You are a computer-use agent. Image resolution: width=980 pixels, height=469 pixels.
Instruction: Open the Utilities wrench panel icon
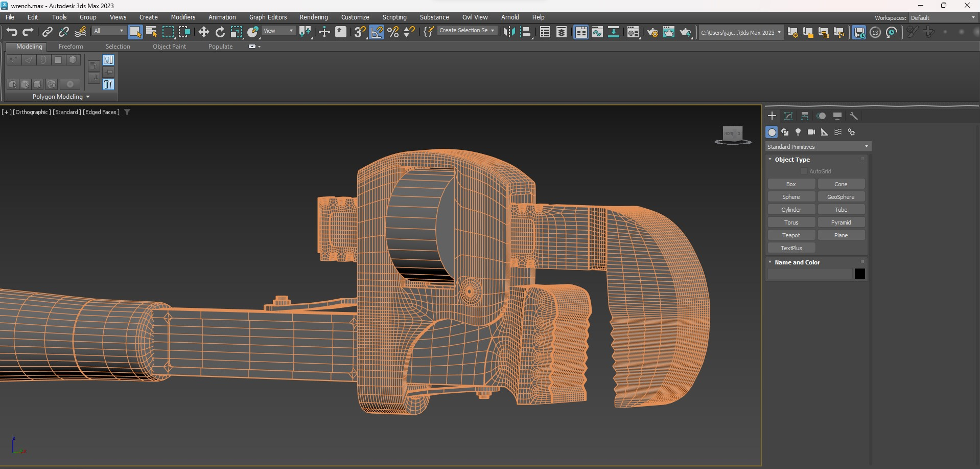(x=854, y=116)
